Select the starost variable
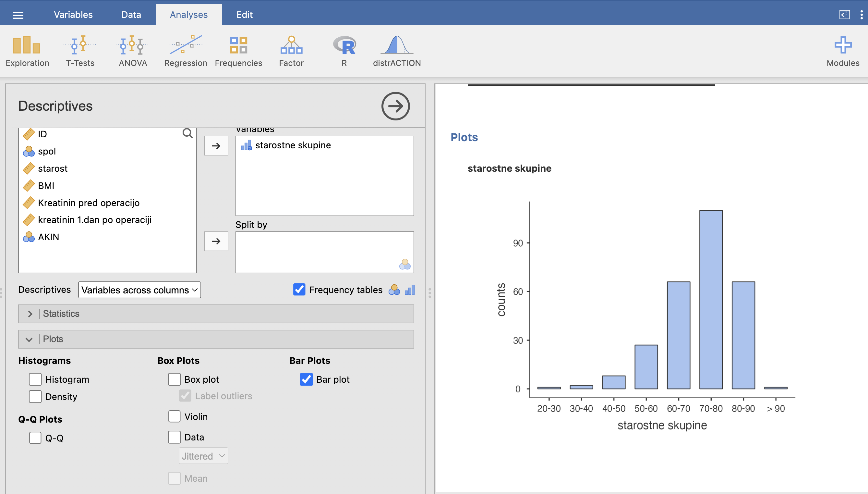The image size is (868, 494). [107, 168]
